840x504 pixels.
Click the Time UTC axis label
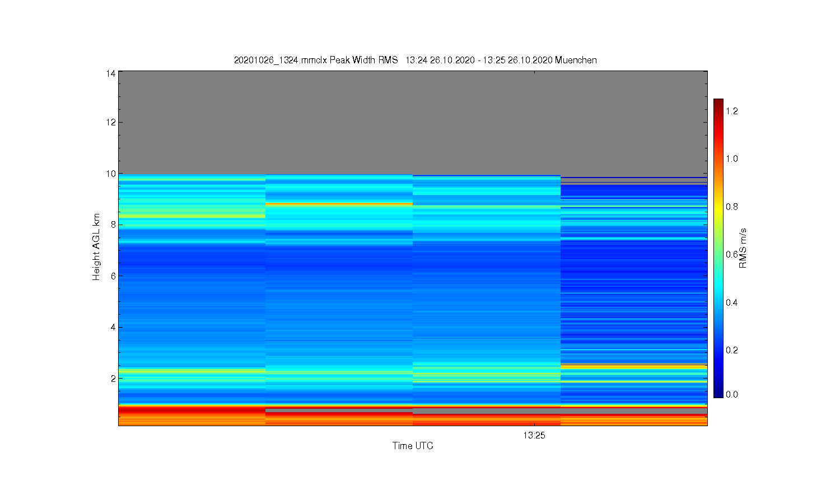pos(413,446)
